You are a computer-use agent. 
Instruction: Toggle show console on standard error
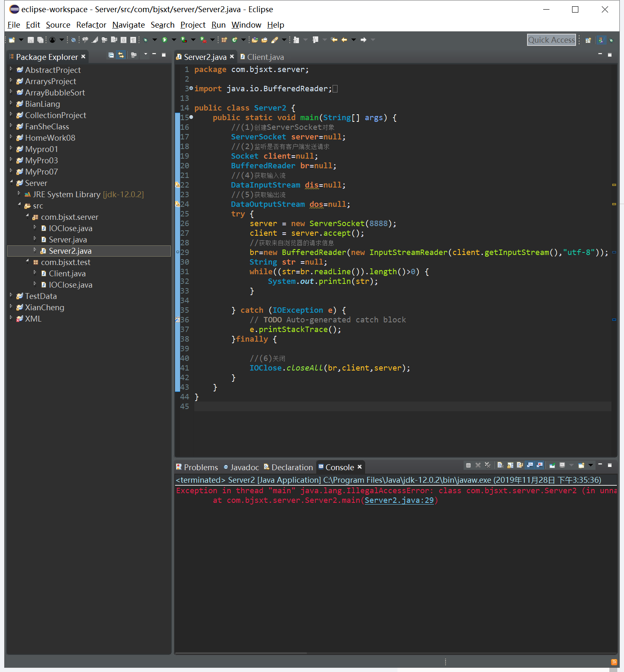tap(539, 465)
